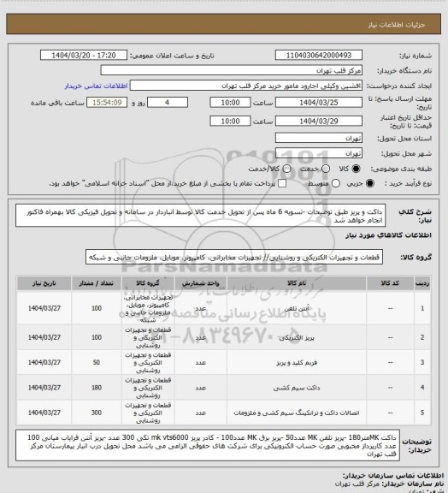Click quantity 50 in row 3
This screenshot has width=448, height=493.
[x=96, y=363]
